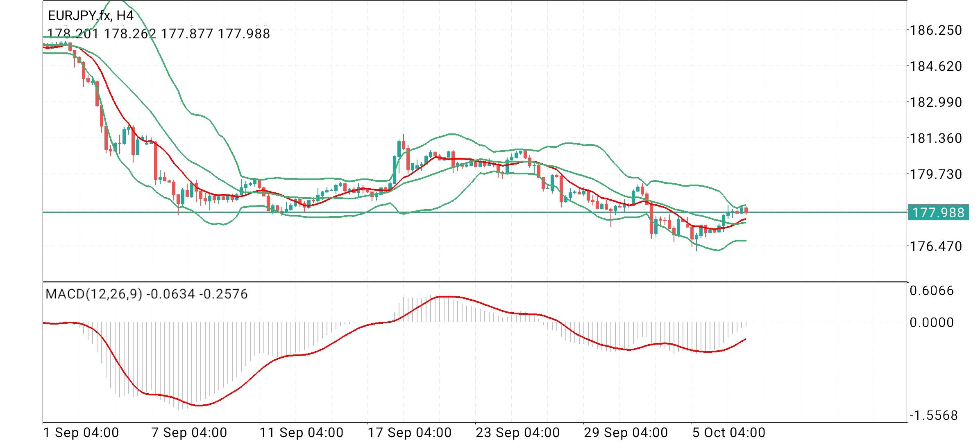Click the EURJPY.fx, H4 chart title
The width and height of the screenshot is (980, 442).
coord(91,16)
